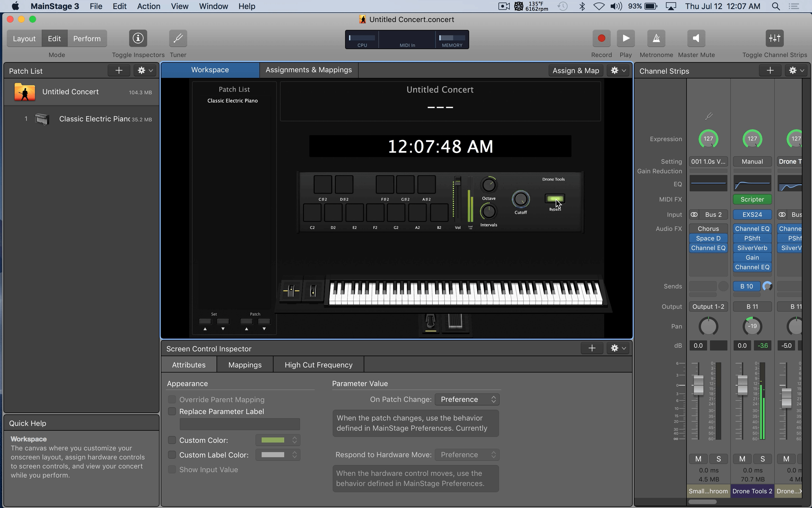812x508 pixels.
Task: Open the Manual setting menu
Action: [752, 162]
